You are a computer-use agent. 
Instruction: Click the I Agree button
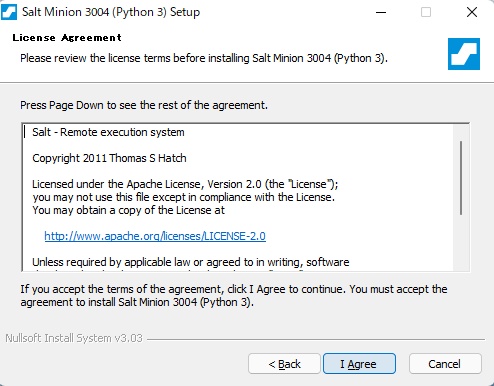point(359,364)
